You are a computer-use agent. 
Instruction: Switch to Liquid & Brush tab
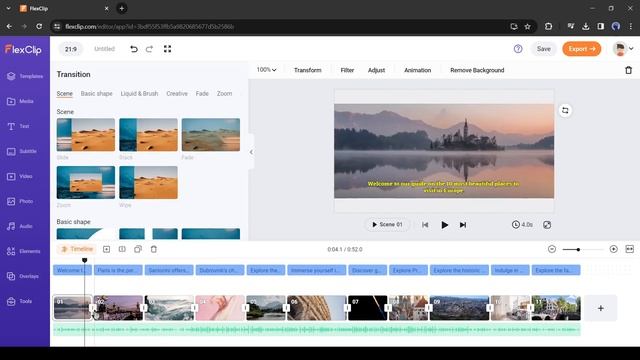click(x=139, y=93)
